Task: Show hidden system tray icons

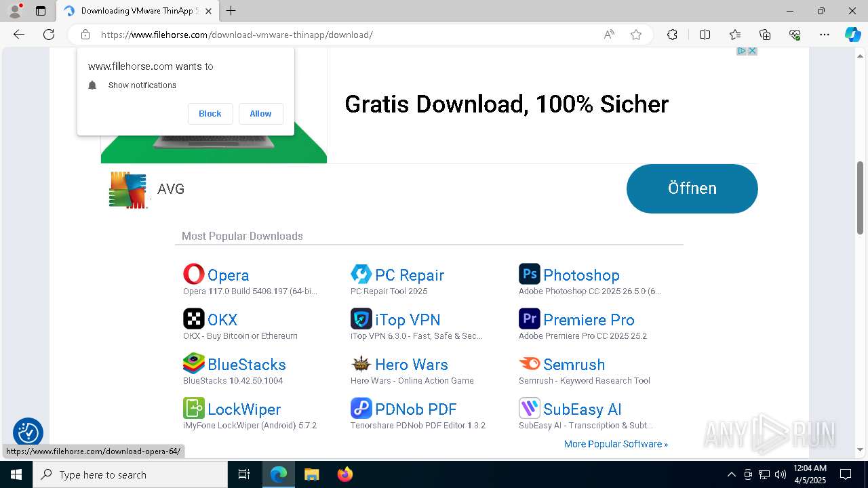Action: click(x=731, y=474)
